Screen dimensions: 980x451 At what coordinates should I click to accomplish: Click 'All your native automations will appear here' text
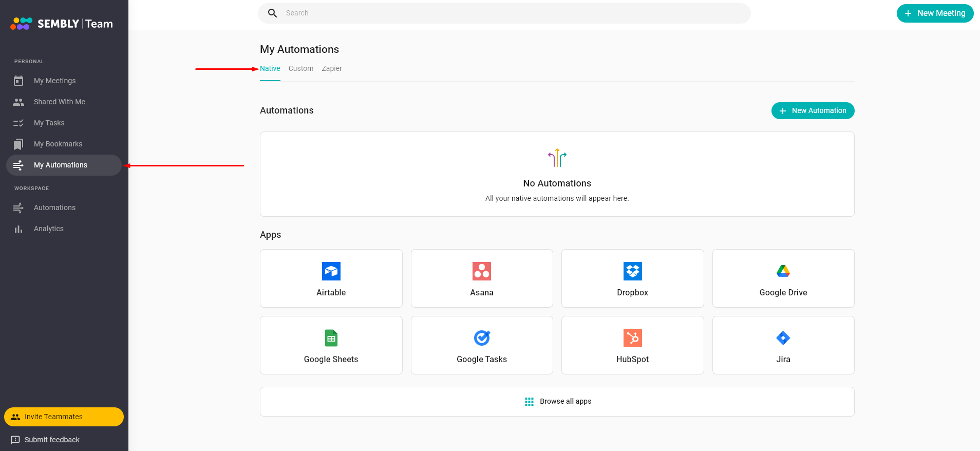557,198
